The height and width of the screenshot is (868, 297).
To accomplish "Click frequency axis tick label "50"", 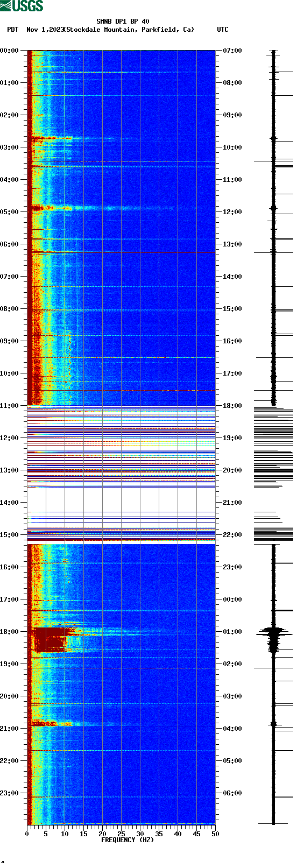I will 215,834.
